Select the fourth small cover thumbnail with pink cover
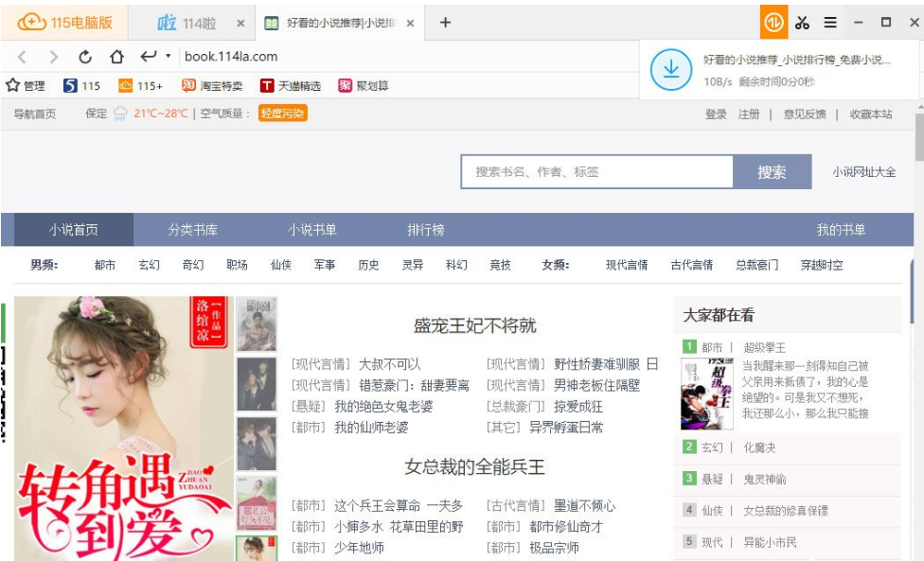Viewport: 924px width, 561px height. [x=257, y=502]
